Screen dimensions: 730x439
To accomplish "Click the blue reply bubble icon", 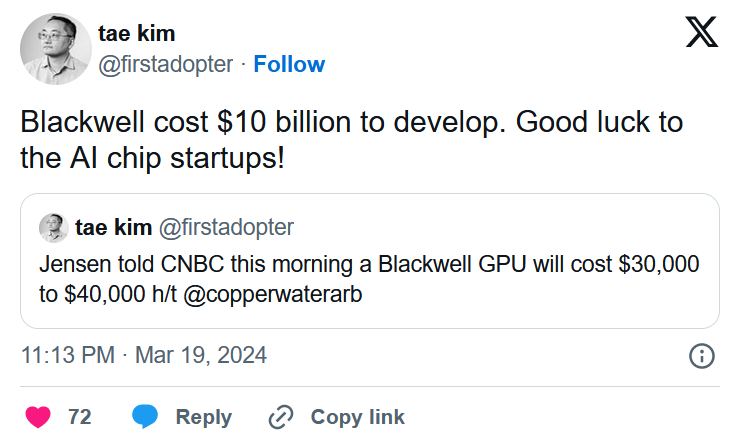I will [x=145, y=416].
